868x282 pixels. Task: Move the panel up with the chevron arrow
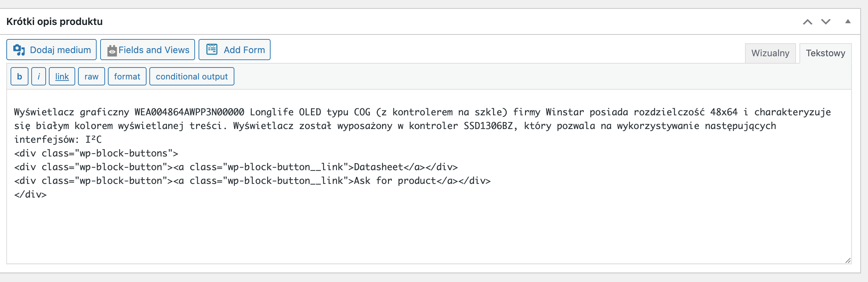[x=808, y=22]
